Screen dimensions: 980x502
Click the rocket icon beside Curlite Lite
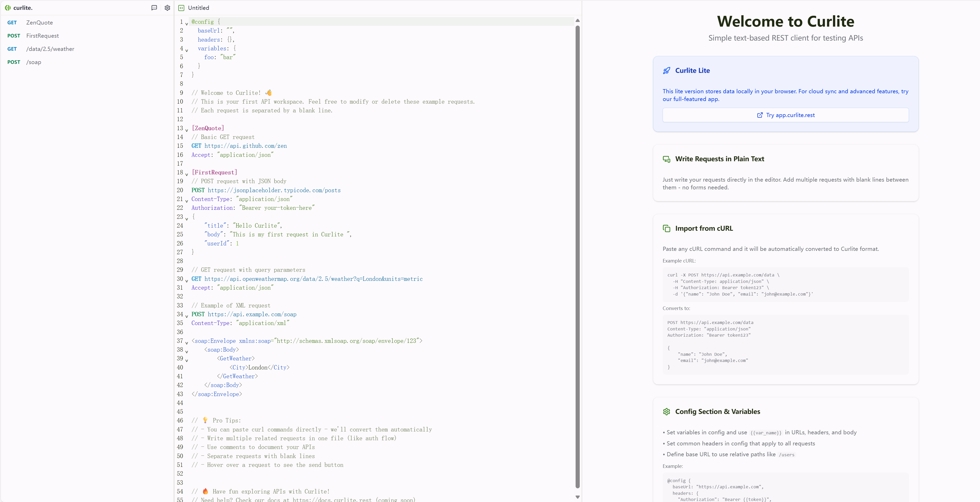tap(667, 71)
